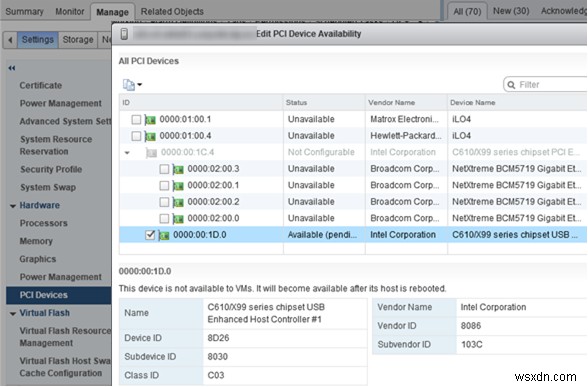Image resolution: width=588 pixels, height=387 pixels.
Task: Check the box for device 0000:01:00.1
Action: click(136, 120)
